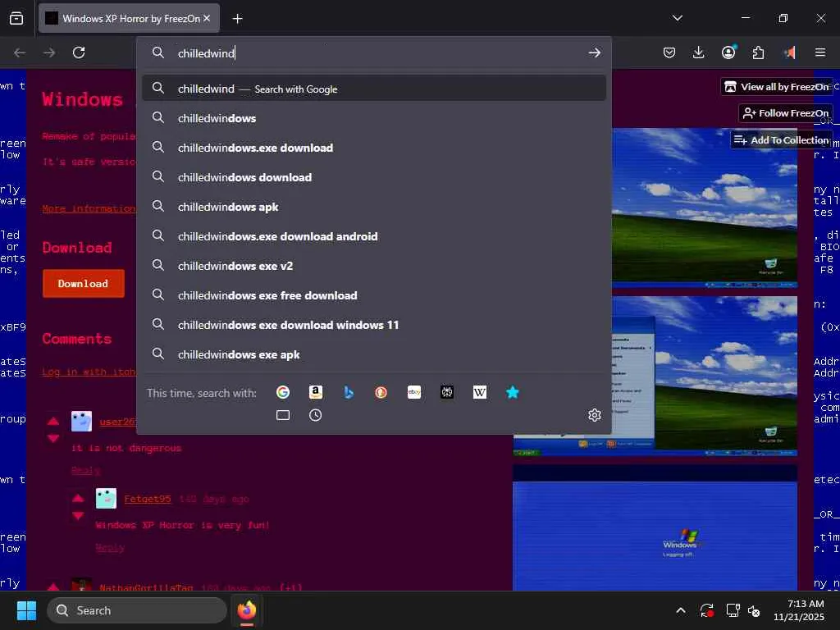List all tabs dropdown chevron
This screenshot has height=630, width=840.
pos(677,18)
